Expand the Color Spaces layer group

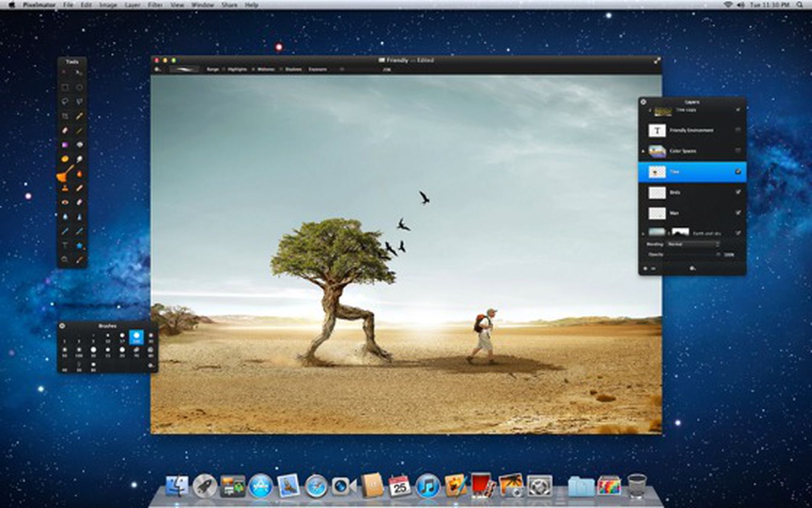click(x=643, y=151)
